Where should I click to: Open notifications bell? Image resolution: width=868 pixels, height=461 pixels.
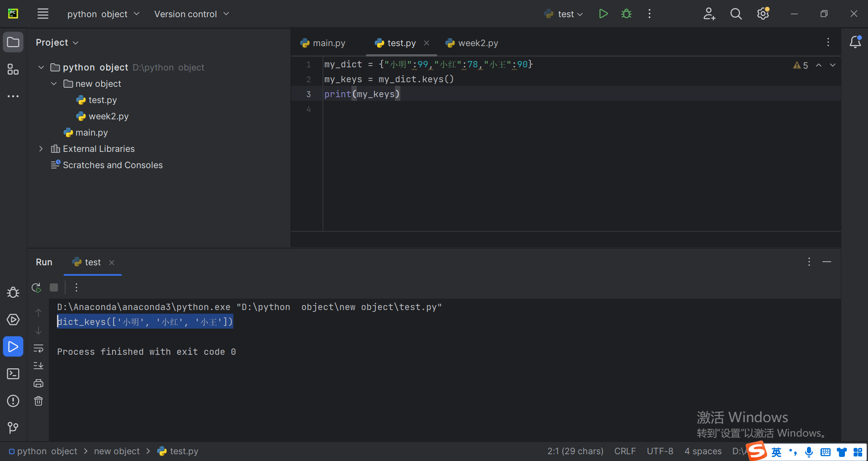[x=855, y=42]
